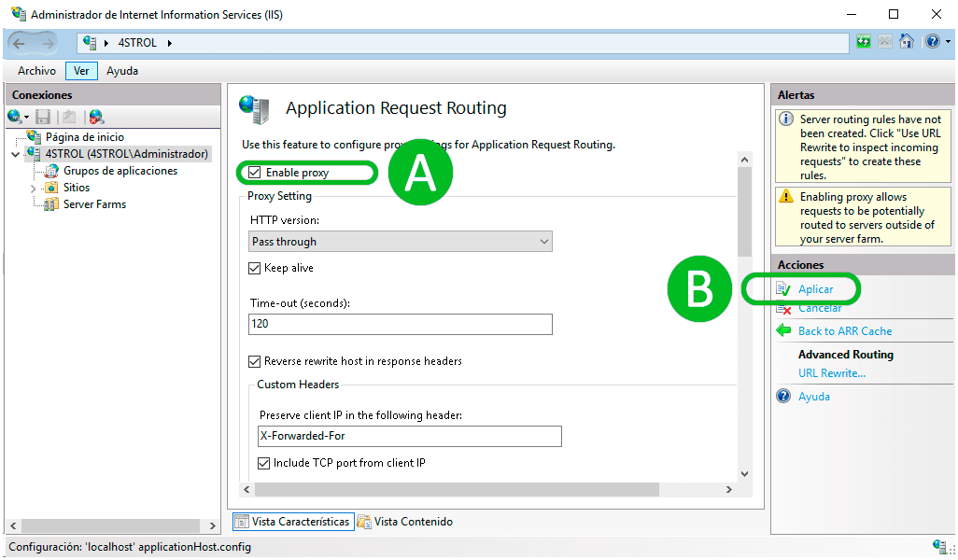958x560 pixels.
Task: Click the warning alert icon about enabling proxy
Action: (x=786, y=196)
